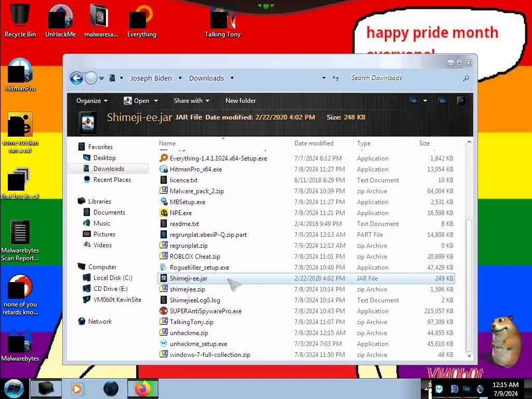Open the Malwarebytes Scan Report desktop file
The image size is (532, 399).
click(20, 240)
